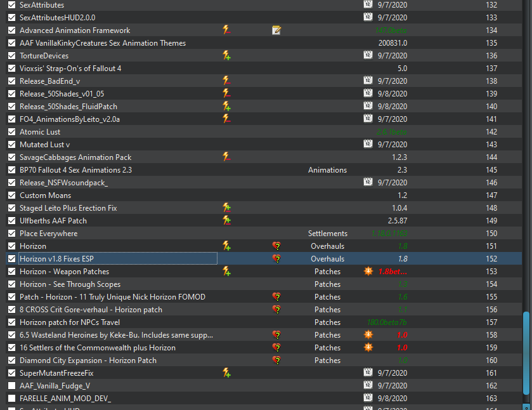The image size is (532, 410).
Task: Click the calendar icon on FARELLE_ANIM_MOD_DEV_ row
Action: tap(368, 397)
